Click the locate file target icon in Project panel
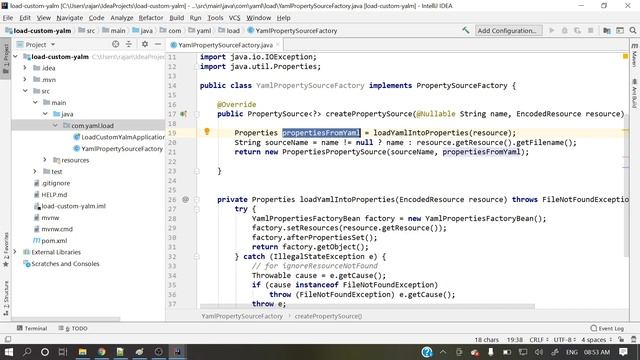Viewport: 640px width, 360px height. coord(116,44)
